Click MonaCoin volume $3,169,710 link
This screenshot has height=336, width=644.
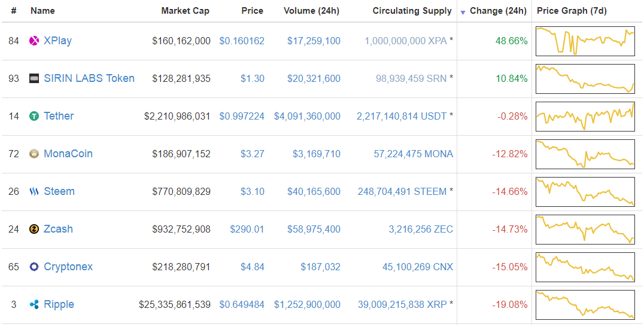pos(316,154)
